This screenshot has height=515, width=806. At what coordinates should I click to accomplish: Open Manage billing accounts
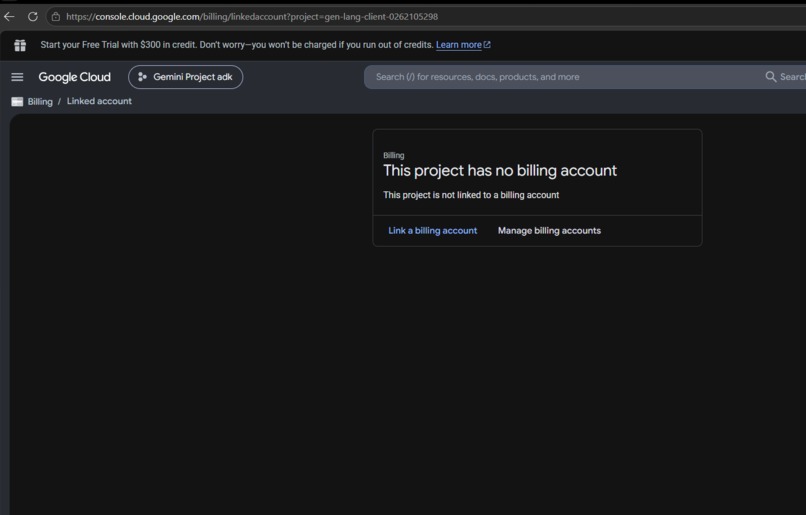click(x=549, y=231)
